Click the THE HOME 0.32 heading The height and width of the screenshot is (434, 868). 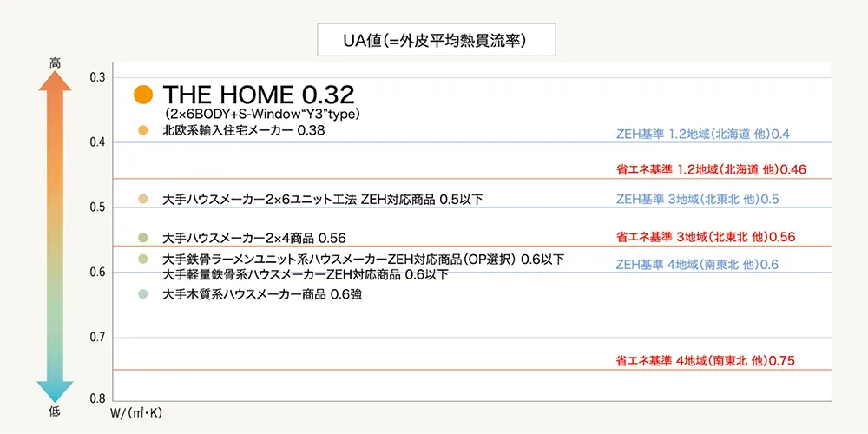point(259,95)
